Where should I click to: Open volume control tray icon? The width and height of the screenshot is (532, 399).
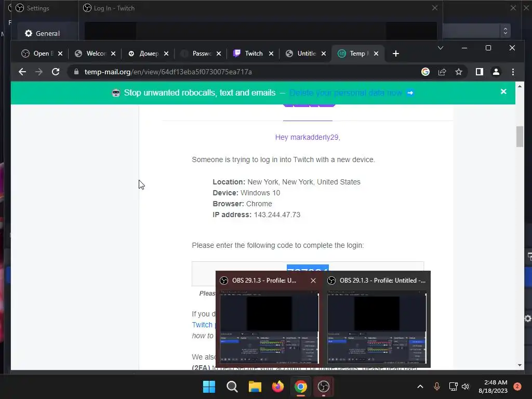click(x=465, y=387)
